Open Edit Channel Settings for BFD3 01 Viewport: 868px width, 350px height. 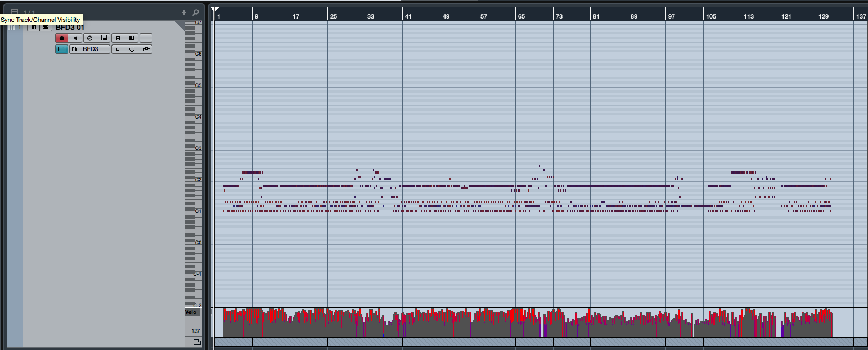[89, 38]
